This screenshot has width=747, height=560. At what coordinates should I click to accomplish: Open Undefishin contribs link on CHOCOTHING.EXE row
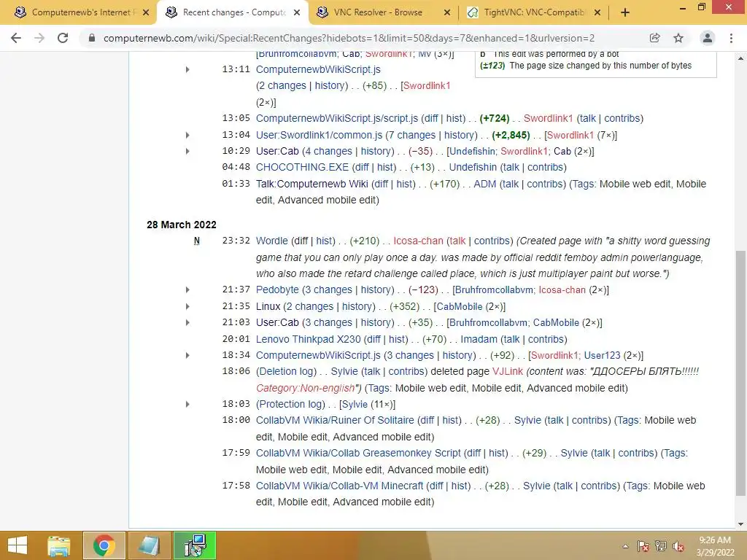[544, 167]
